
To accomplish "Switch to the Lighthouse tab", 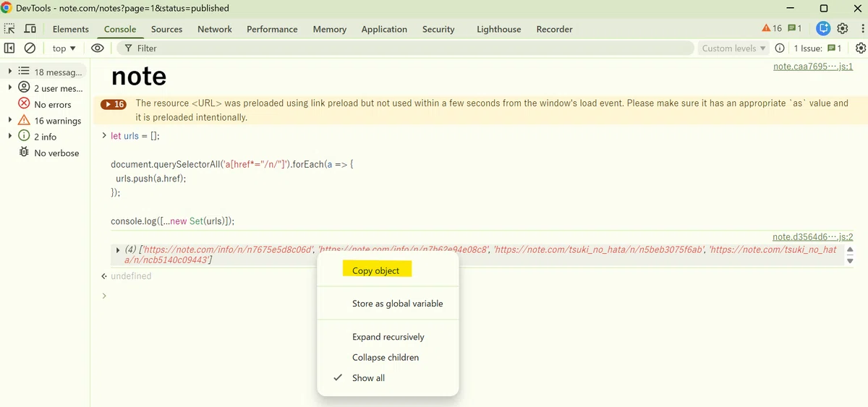I will [499, 29].
